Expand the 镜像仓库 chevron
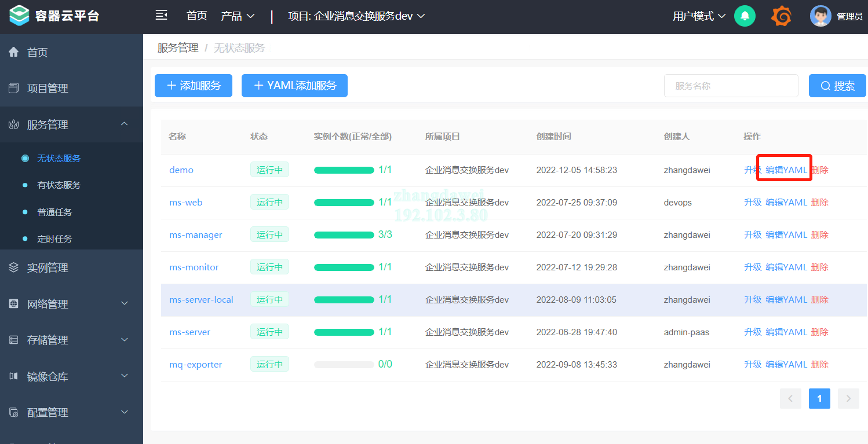The width and height of the screenshot is (868, 444). [124, 376]
